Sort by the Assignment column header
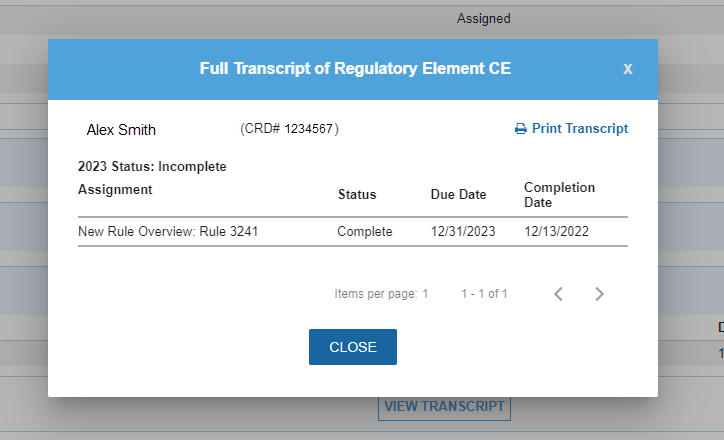This screenshot has width=724, height=440. (115, 189)
